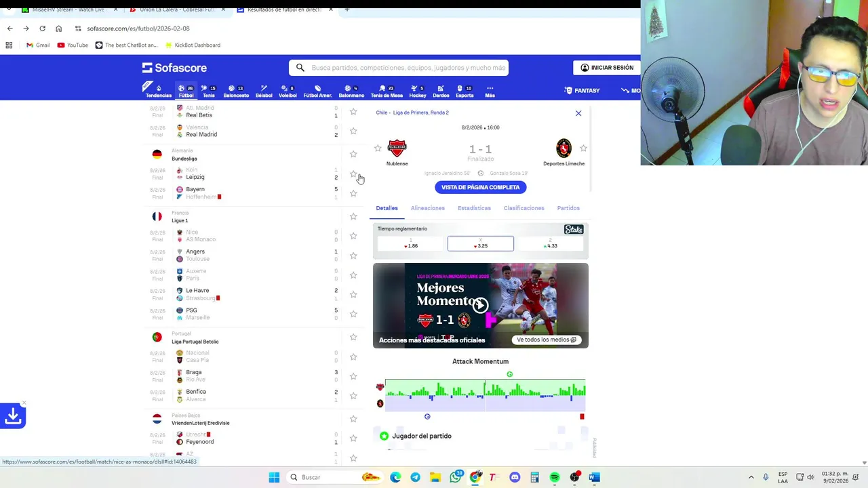Viewport: 868px width, 488px height.
Task: Open WhatsApp from the taskbar
Action: [x=455, y=477]
